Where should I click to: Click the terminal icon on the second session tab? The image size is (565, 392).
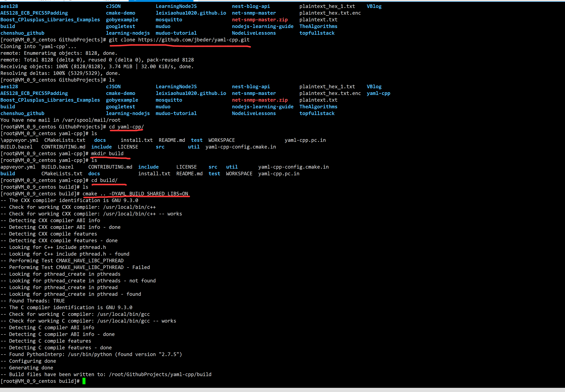pyautogui.click(x=70, y=1)
